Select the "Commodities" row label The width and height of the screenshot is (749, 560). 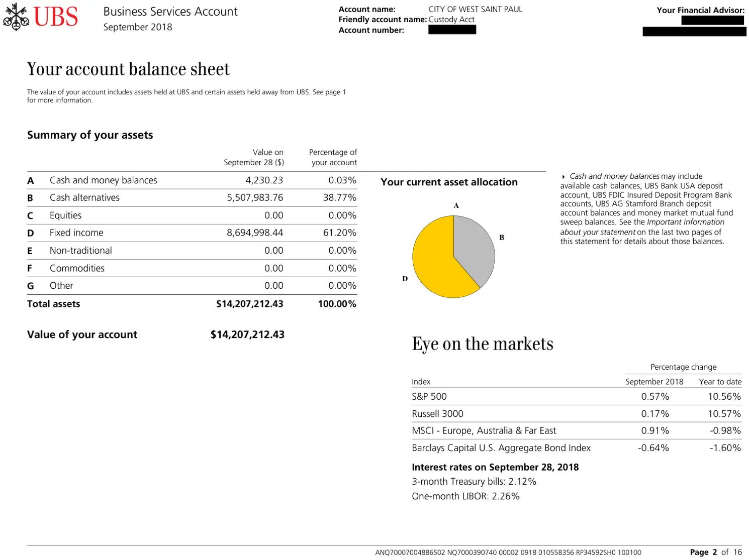(77, 268)
